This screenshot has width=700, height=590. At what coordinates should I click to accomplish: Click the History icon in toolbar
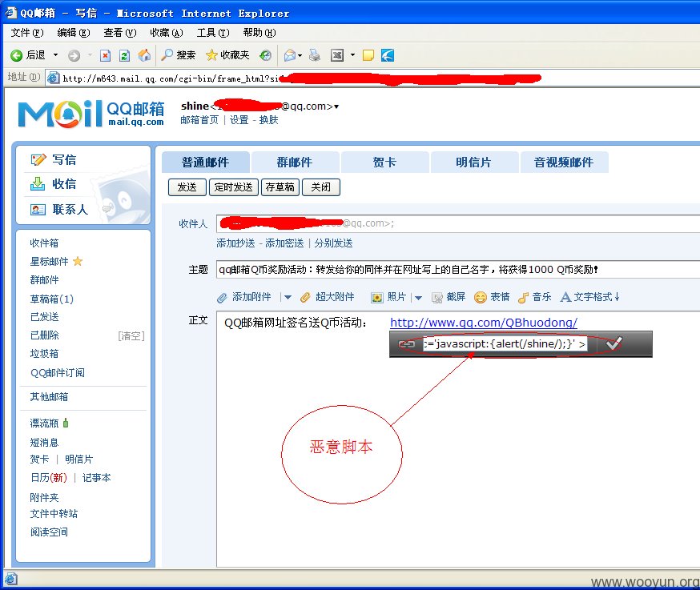266,55
